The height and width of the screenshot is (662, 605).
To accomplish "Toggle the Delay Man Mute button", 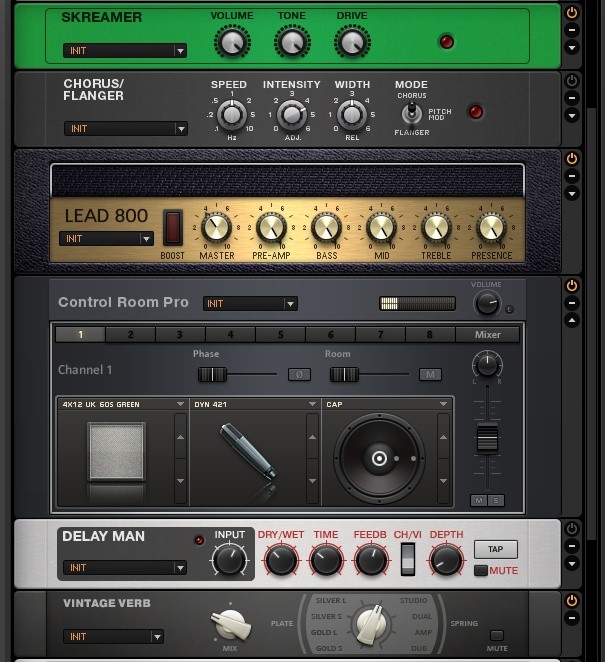I will point(480,570).
